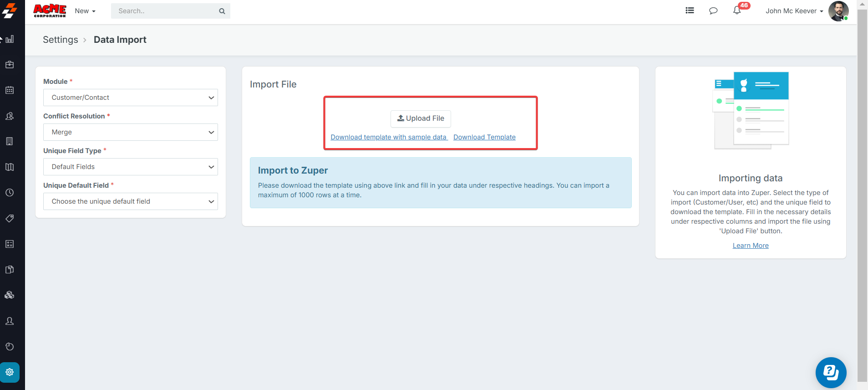This screenshot has height=390, width=868.
Task: Click the user profile avatar photo
Action: (838, 11)
